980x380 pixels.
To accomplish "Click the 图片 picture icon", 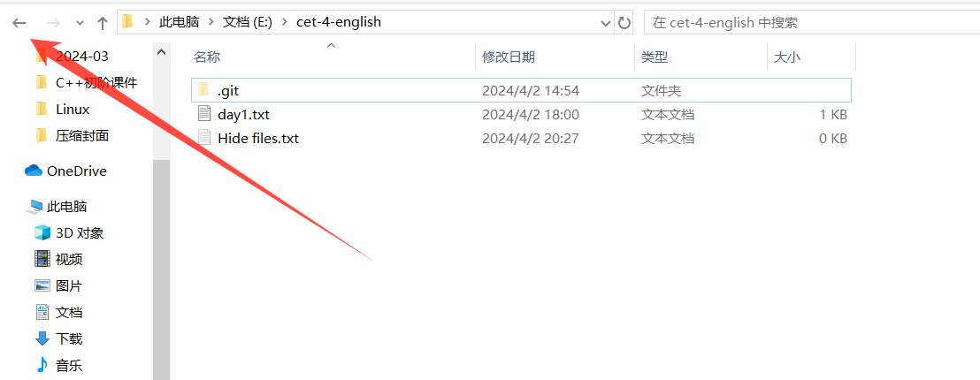I will coord(42,285).
